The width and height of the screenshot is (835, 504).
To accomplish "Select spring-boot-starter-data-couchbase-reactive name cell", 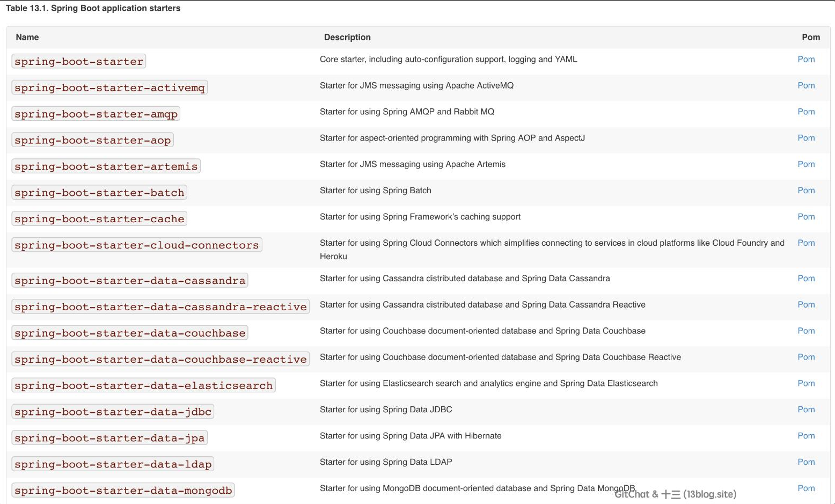I will pos(160,360).
